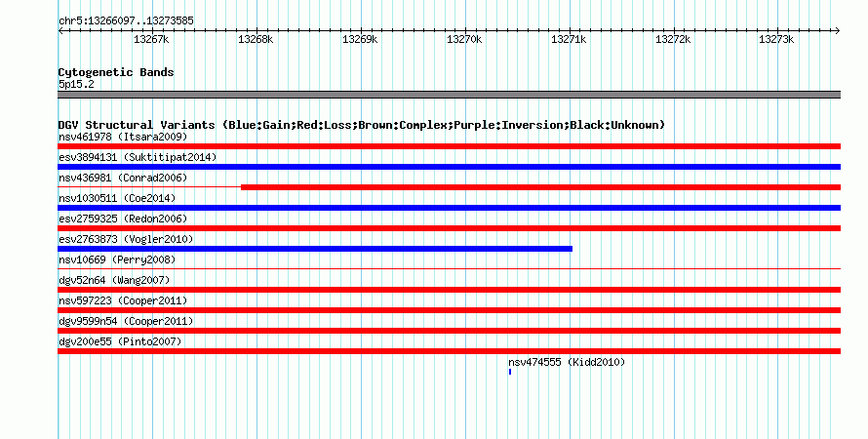Select the blue bar below nsv1030511 (Coe2014)
Viewport: 868px width, 439px height.
[449, 208]
